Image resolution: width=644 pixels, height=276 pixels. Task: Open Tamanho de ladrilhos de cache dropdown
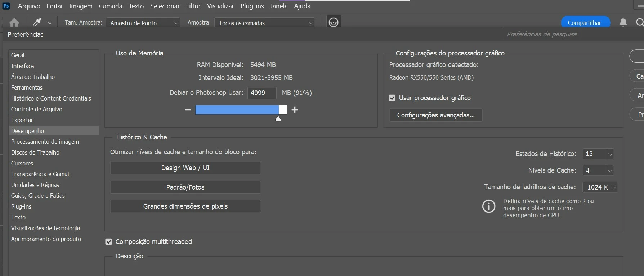[600, 187]
